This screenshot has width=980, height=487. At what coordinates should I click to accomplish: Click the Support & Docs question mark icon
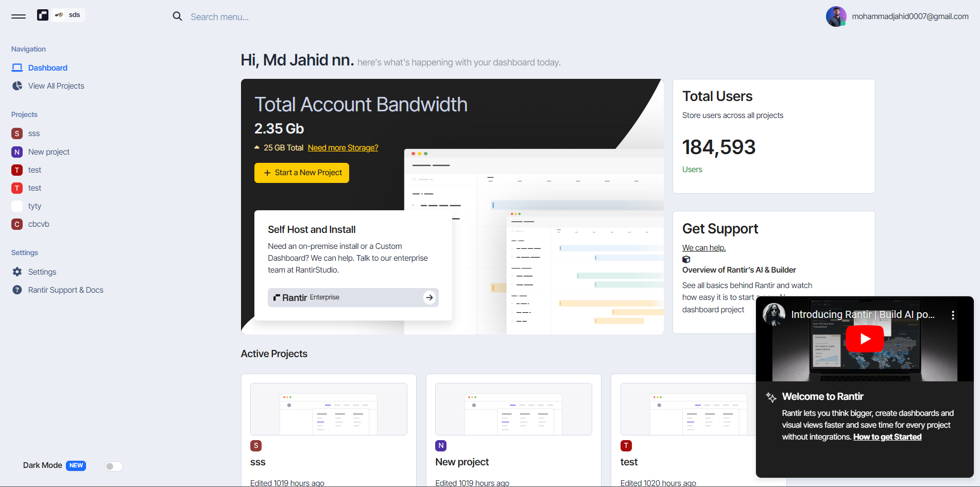pos(17,290)
